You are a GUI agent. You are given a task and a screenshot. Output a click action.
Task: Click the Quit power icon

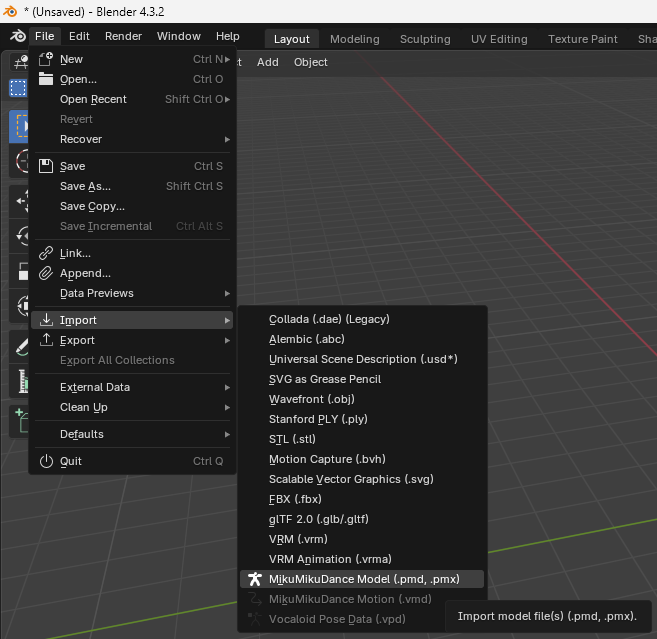pyautogui.click(x=46, y=461)
